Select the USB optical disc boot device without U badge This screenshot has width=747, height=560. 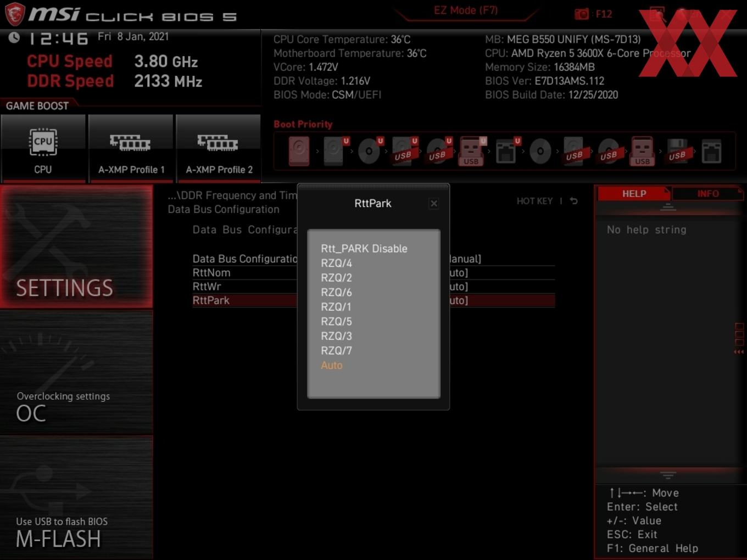tap(609, 151)
